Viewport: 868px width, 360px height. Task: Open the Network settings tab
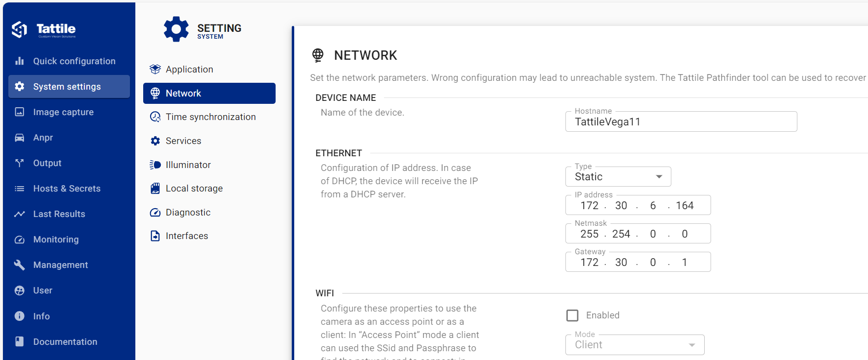click(209, 94)
